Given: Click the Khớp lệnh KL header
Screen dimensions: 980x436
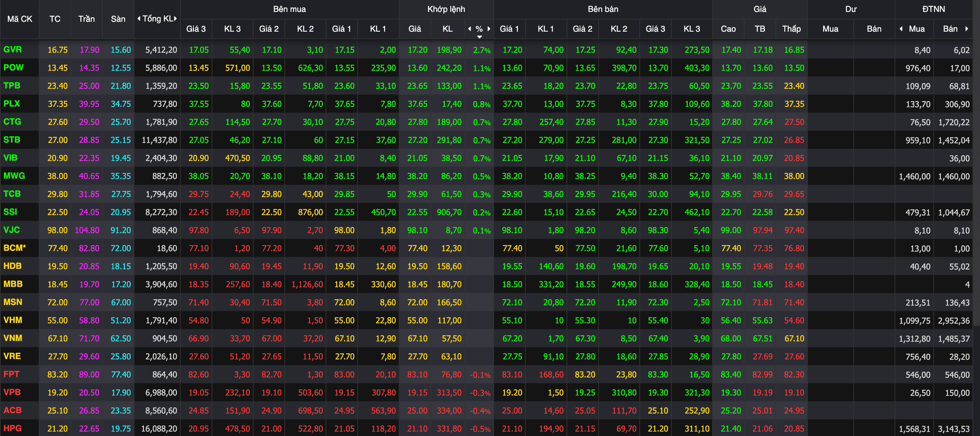Looking at the screenshot, I should [x=447, y=29].
